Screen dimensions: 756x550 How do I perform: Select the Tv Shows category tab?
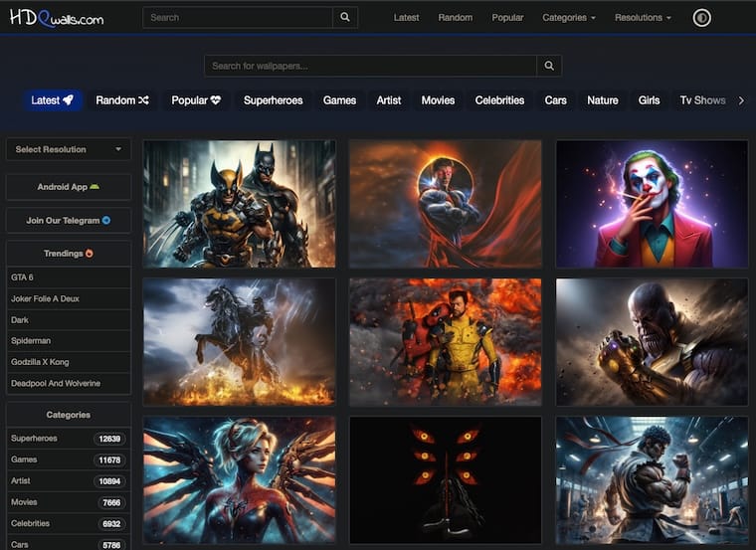click(702, 100)
